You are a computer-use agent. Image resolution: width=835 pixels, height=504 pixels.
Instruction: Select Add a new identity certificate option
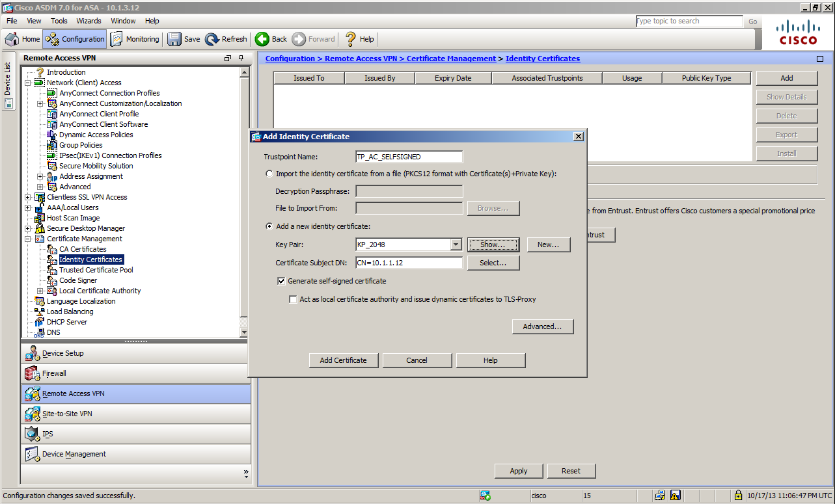(x=269, y=226)
